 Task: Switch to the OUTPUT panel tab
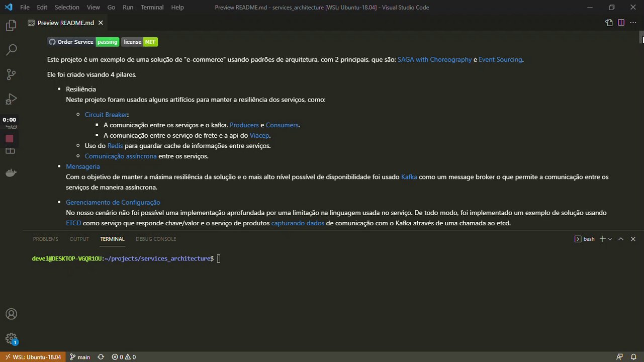[79, 239]
